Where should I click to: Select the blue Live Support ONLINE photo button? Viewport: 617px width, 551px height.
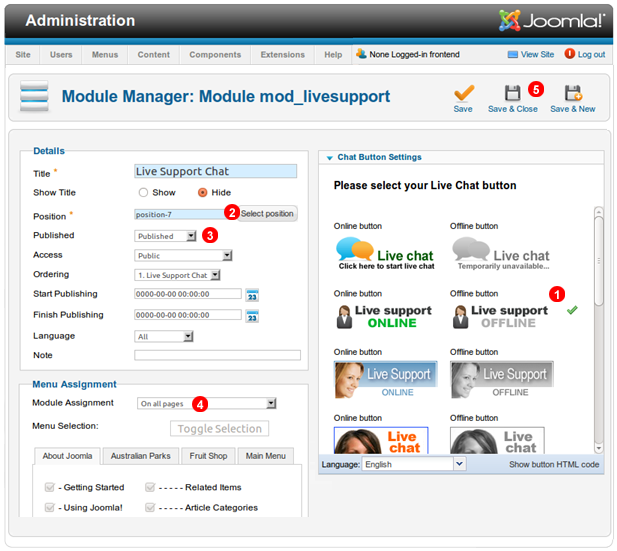point(386,379)
